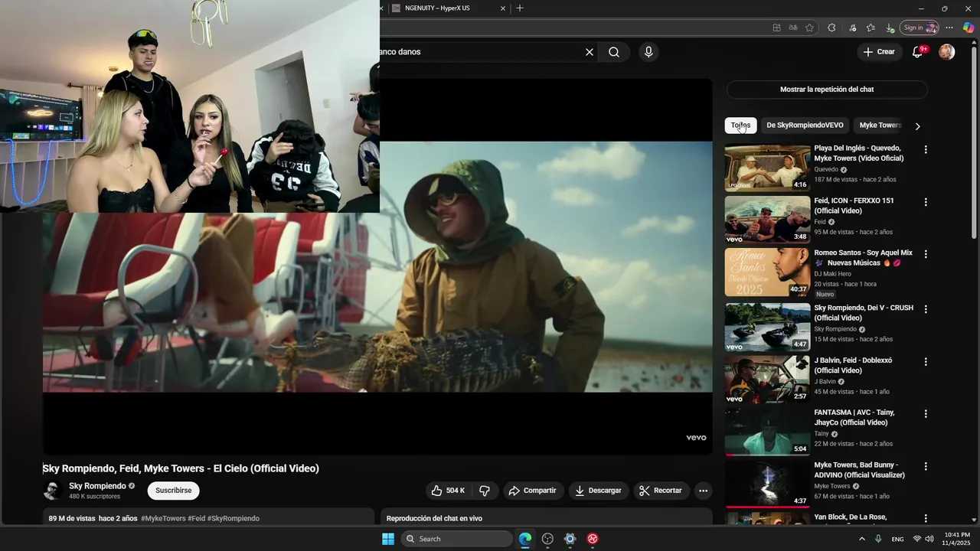Open the gear app on the taskbar
The image size is (980, 551).
tap(570, 539)
